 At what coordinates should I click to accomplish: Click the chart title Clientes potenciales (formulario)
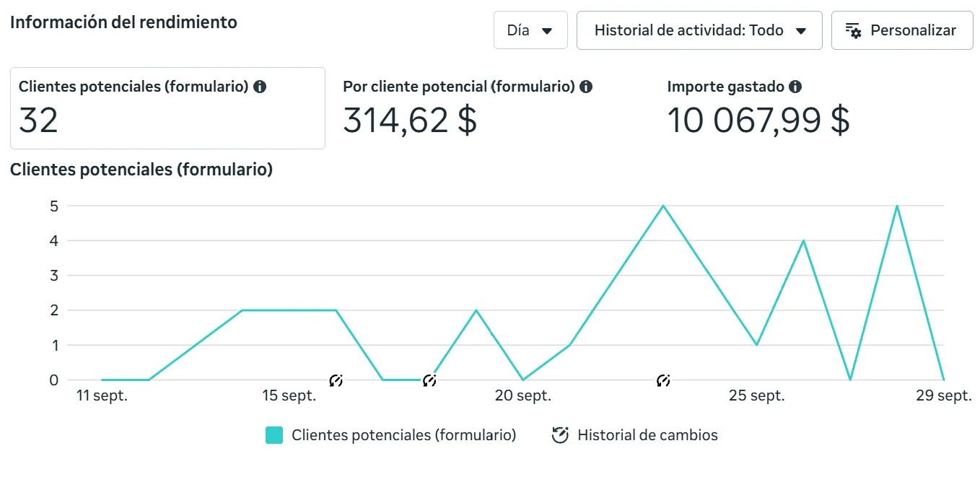pyautogui.click(x=141, y=170)
